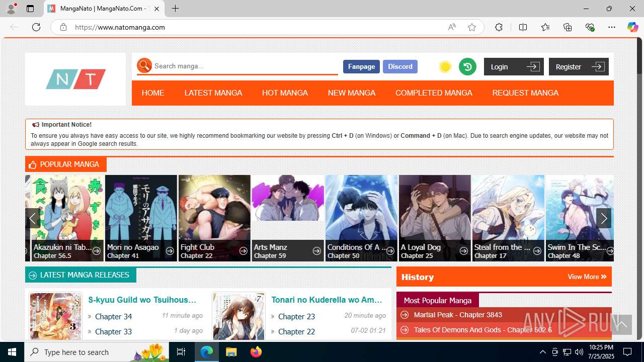The image size is (644, 362).
Task: Click History View More link
Action: [x=587, y=277]
